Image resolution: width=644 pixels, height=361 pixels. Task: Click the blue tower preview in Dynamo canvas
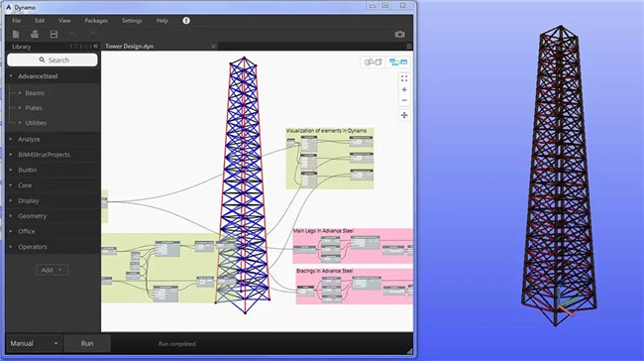point(243,185)
